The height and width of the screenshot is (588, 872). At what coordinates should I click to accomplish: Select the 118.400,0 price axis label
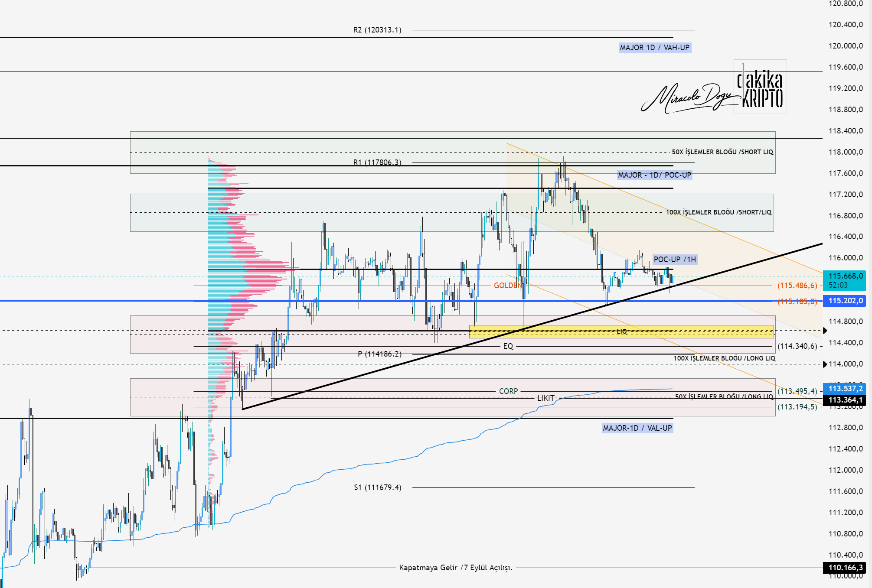tap(846, 131)
